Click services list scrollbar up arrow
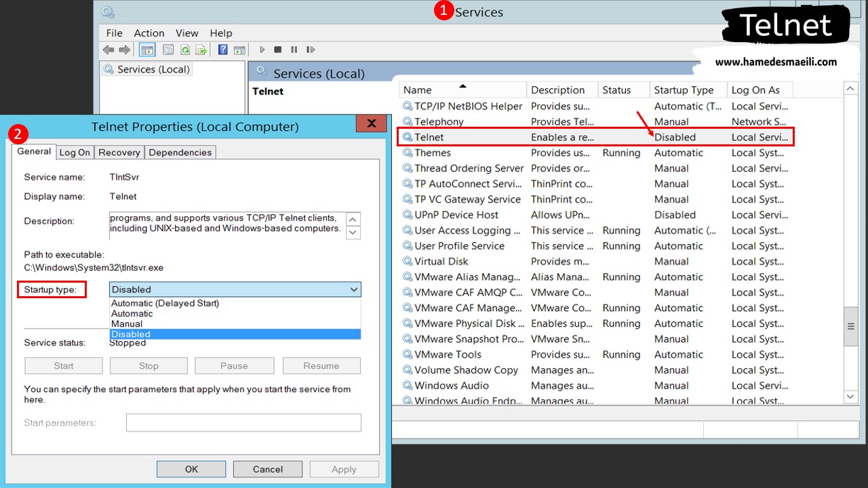The height and width of the screenshot is (488, 868). (x=851, y=89)
